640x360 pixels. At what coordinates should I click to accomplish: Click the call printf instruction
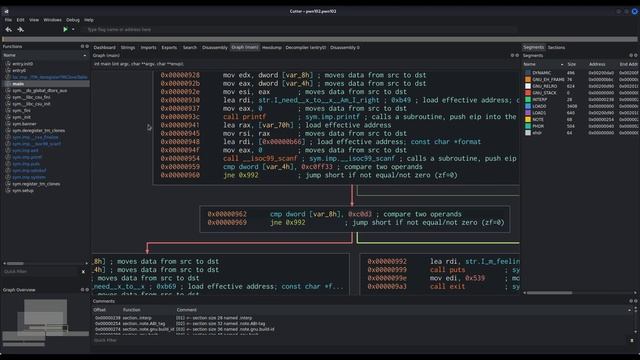pyautogui.click(x=244, y=117)
